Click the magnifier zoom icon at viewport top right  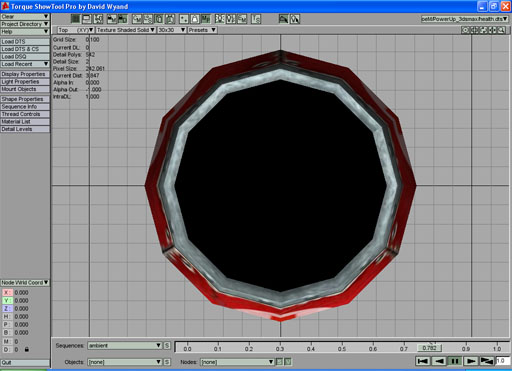pyautogui.click(x=501, y=30)
